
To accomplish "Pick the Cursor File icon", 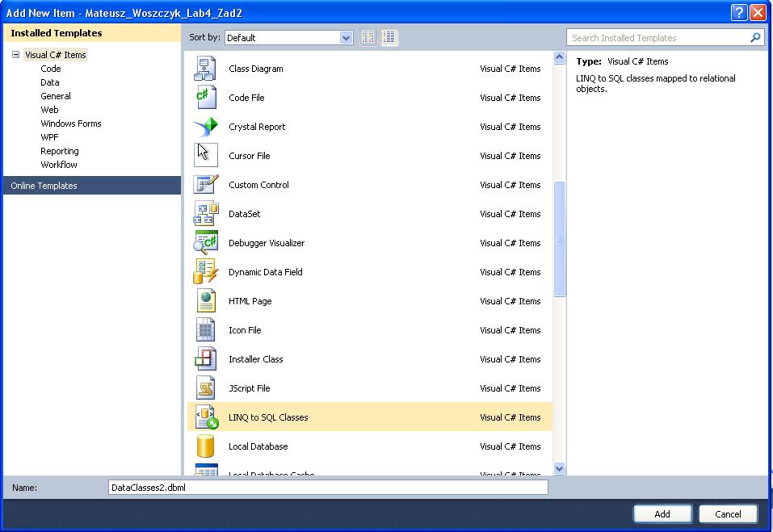I will (205, 156).
